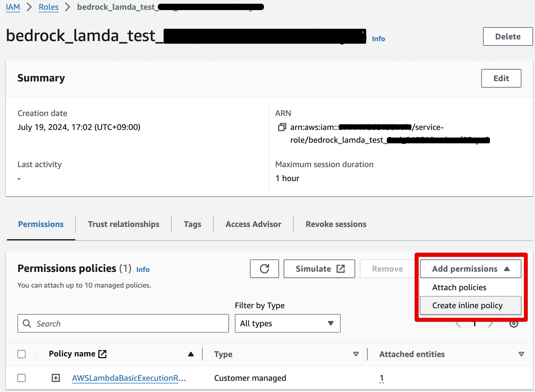Check the AWSLambdaBasicExecutionRole policy row checkbox
The width and height of the screenshot is (535, 392).
(22, 378)
